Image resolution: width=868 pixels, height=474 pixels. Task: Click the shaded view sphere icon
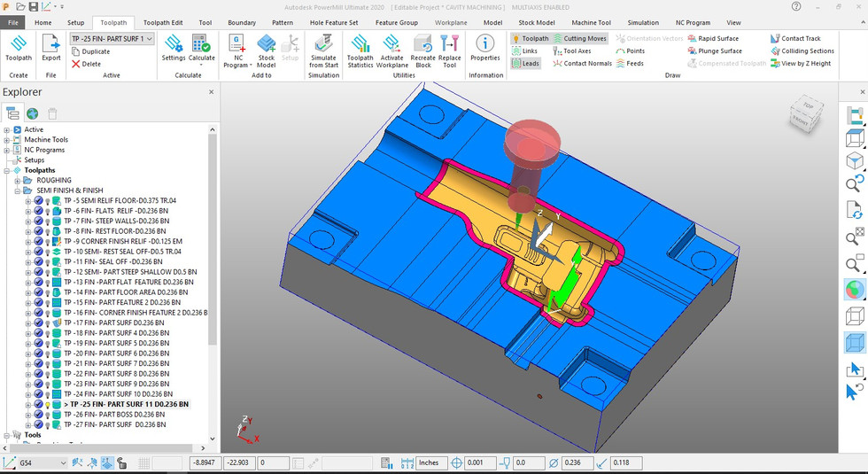click(x=855, y=290)
